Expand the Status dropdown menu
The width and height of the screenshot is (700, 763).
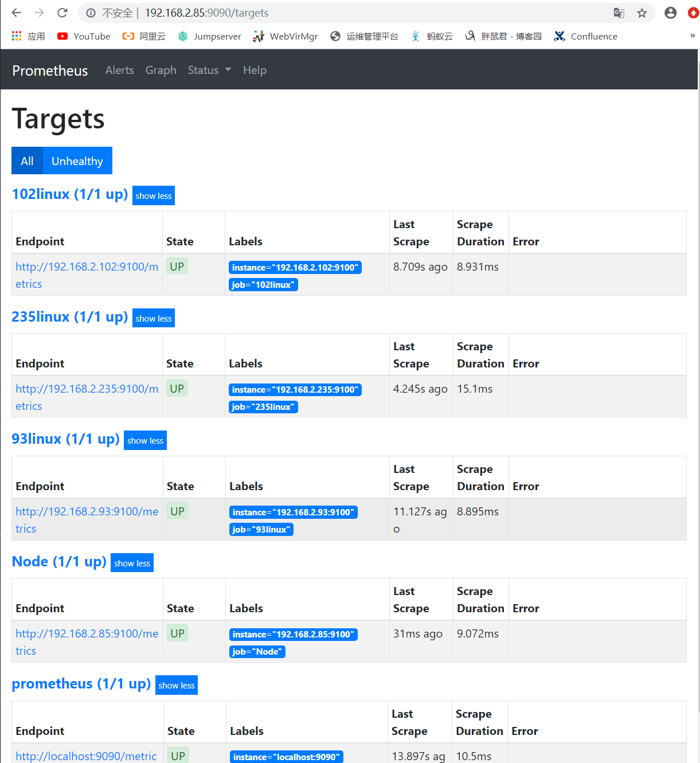[209, 70]
